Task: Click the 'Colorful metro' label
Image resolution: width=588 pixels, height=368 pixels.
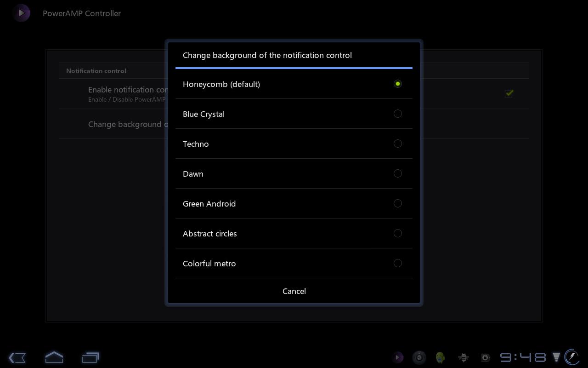Action: (x=209, y=264)
